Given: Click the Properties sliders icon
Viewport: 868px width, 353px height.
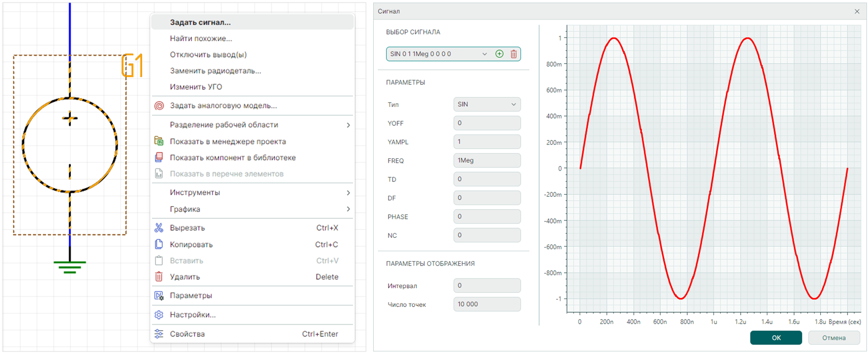Looking at the screenshot, I should pyautogui.click(x=159, y=334).
